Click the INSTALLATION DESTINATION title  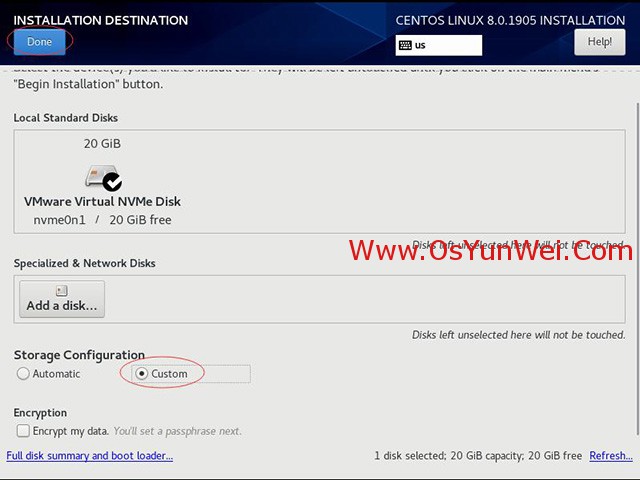tap(100, 20)
